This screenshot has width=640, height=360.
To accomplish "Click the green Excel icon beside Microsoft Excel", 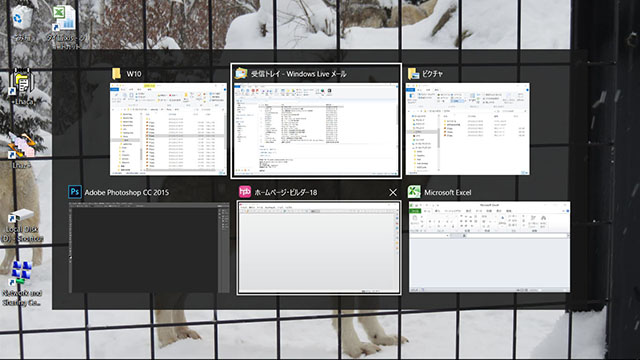I will click(x=414, y=192).
